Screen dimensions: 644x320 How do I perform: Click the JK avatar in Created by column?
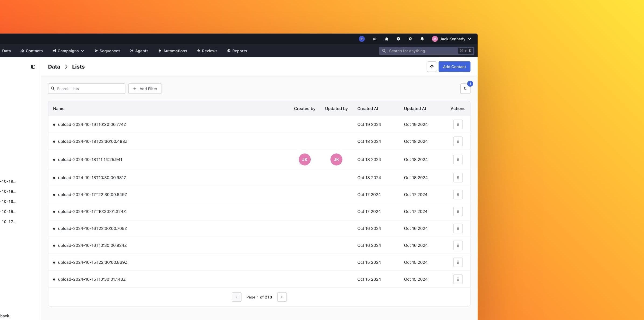point(304,159)
